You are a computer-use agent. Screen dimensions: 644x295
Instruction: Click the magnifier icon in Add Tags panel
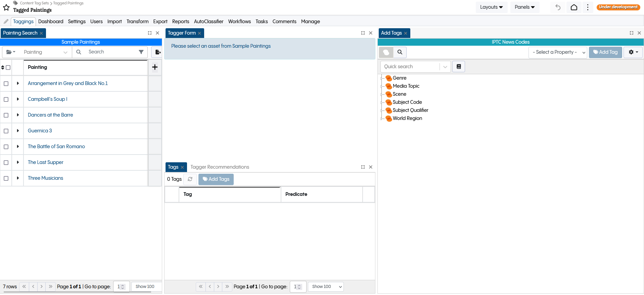[x=400, y=52]
